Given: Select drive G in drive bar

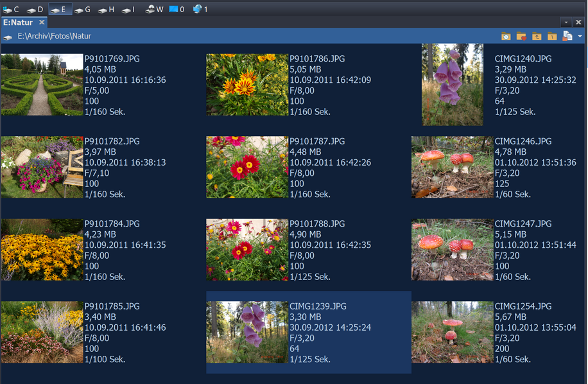Looking at the screenshot, I should click(x=82, y=10).
